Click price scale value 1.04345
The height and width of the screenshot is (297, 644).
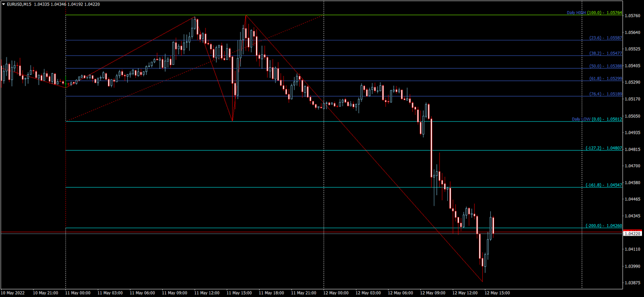633,216
